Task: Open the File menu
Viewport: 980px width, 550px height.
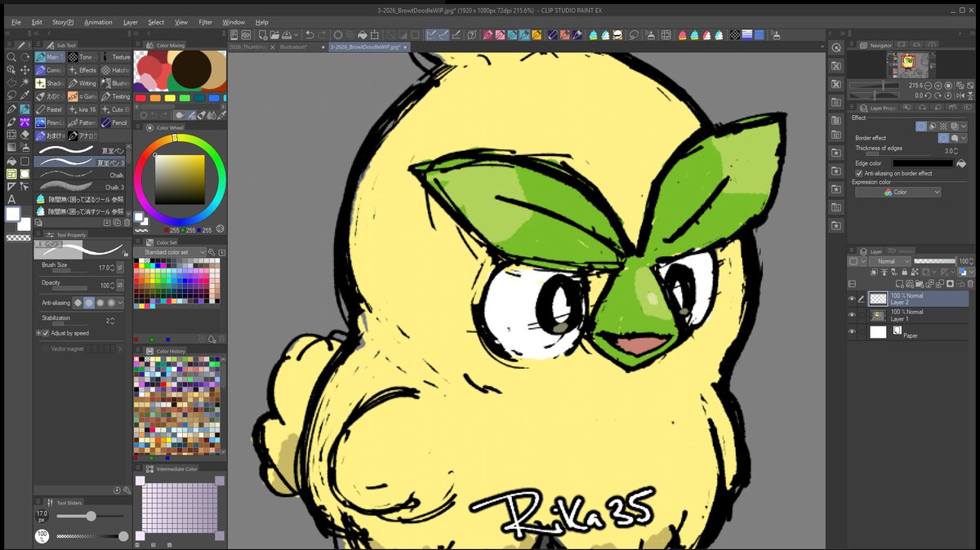Action: (x=16, y=22)
